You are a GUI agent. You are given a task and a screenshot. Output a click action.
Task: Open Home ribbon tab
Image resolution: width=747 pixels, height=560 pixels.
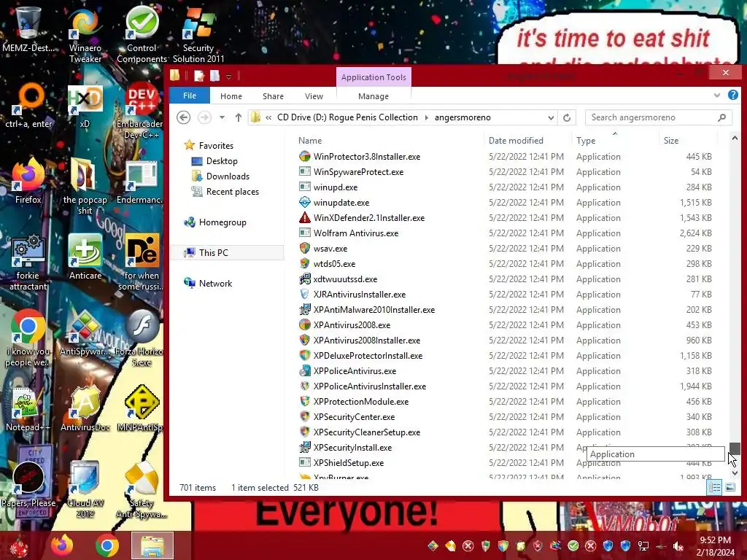(x=231, y=96)
